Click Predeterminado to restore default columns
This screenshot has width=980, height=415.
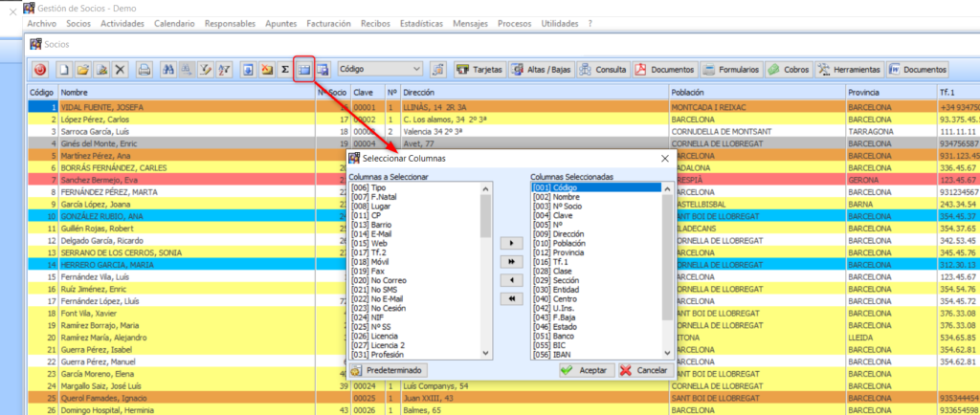(388, 370)
